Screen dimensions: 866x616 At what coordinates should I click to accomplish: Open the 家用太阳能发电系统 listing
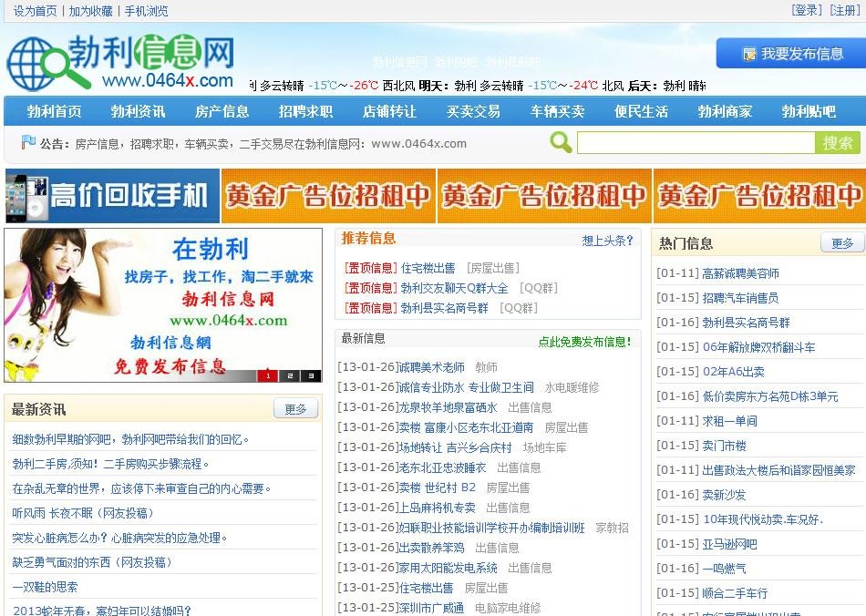(448, 568)
